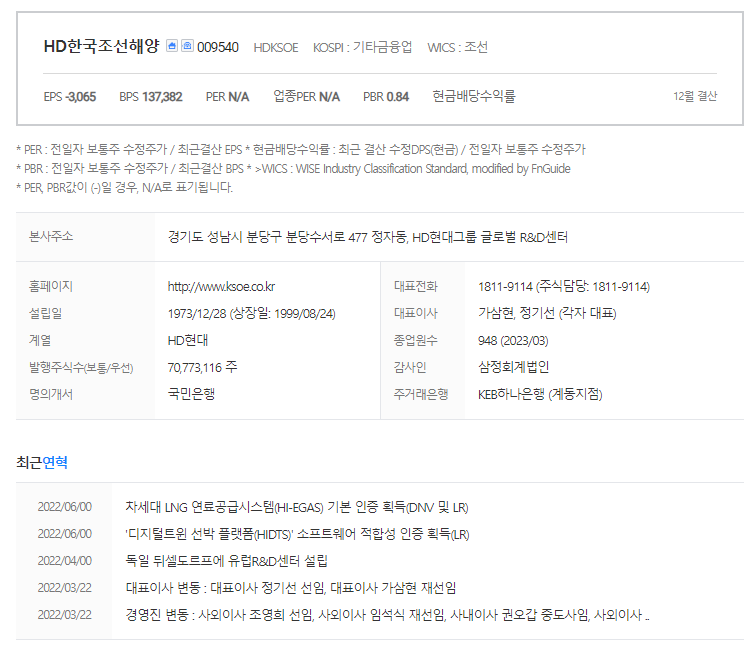
Task: Click the PBR 0.84 value
Action: point(386,97)
